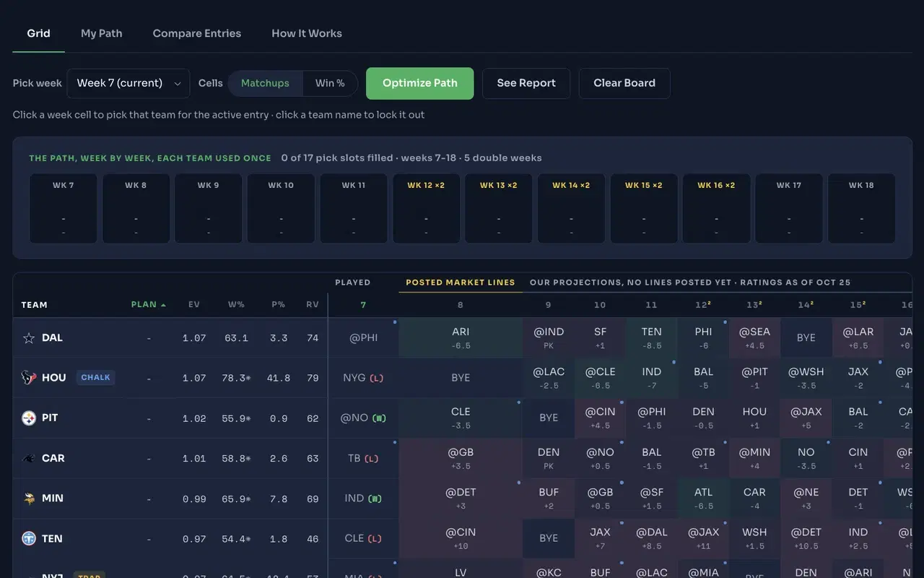The image size is (924, 578).
Task: Click the Clear Board button
Action: pos(624,83)
